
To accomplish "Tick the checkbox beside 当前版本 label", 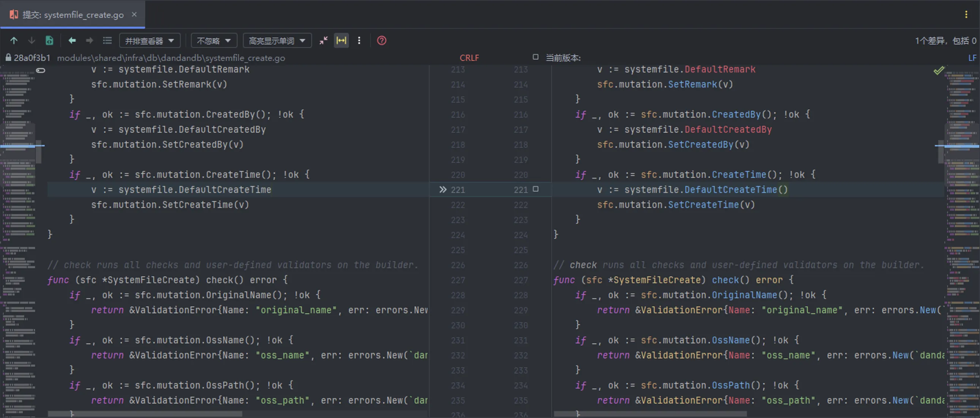I will point(535,57).
